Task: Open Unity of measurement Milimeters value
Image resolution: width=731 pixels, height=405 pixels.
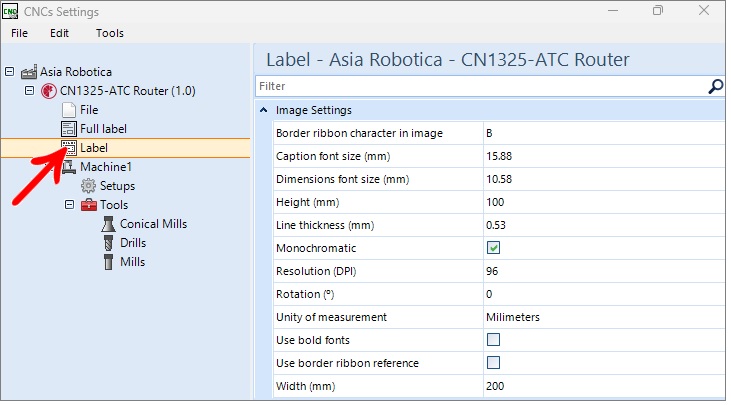Action: tap(604, 317)
